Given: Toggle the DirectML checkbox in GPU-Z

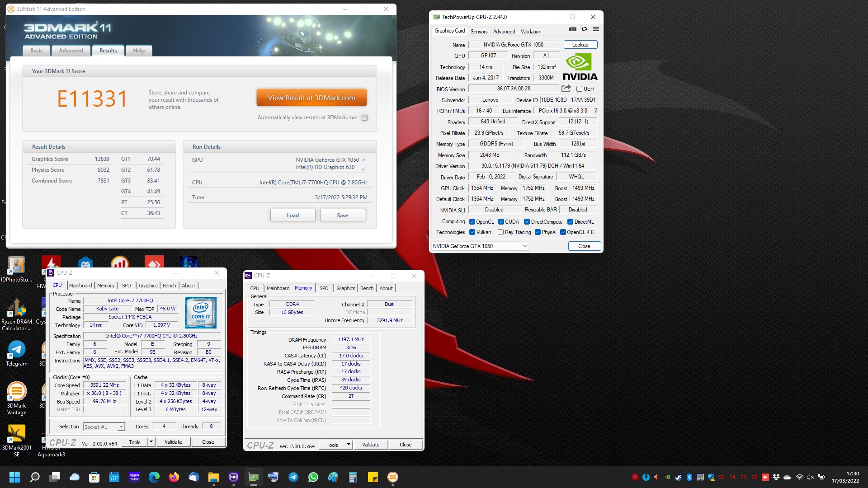Looking at the screenshot, I should coord(570,222).
